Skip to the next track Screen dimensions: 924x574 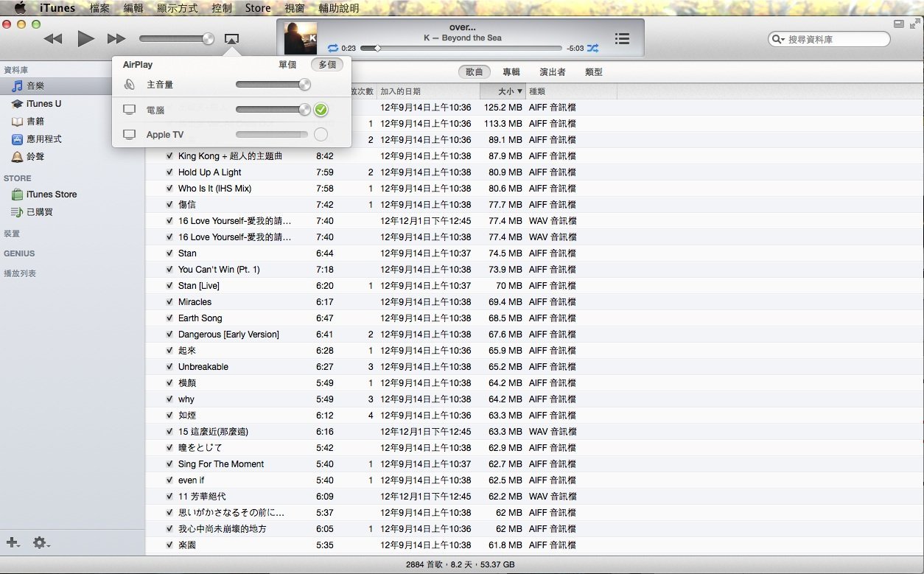tap(116, 39)
